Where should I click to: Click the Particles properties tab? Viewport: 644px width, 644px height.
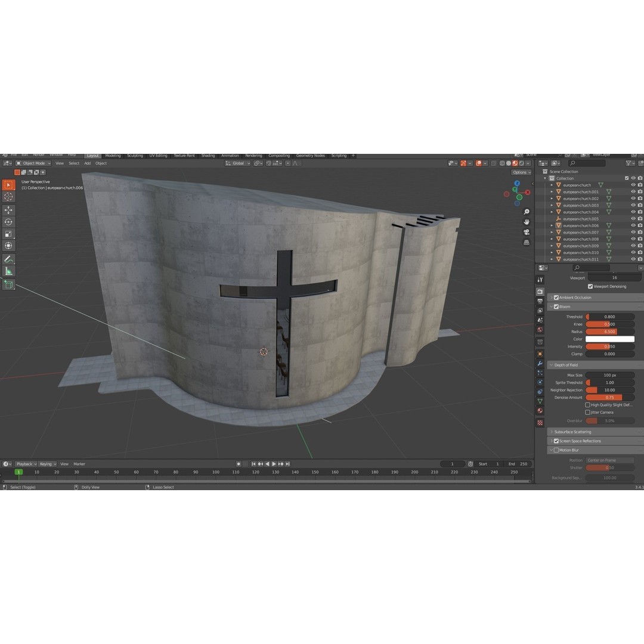[x=540, y=373]
